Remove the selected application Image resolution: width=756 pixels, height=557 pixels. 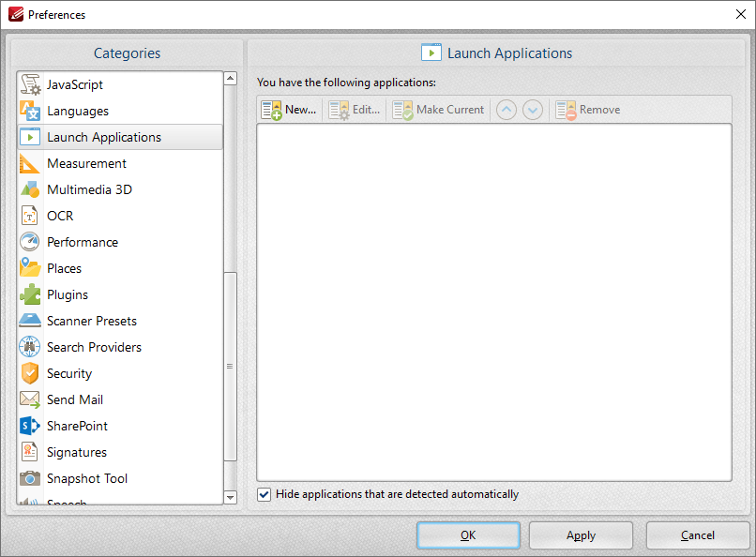tap(587, 110)
